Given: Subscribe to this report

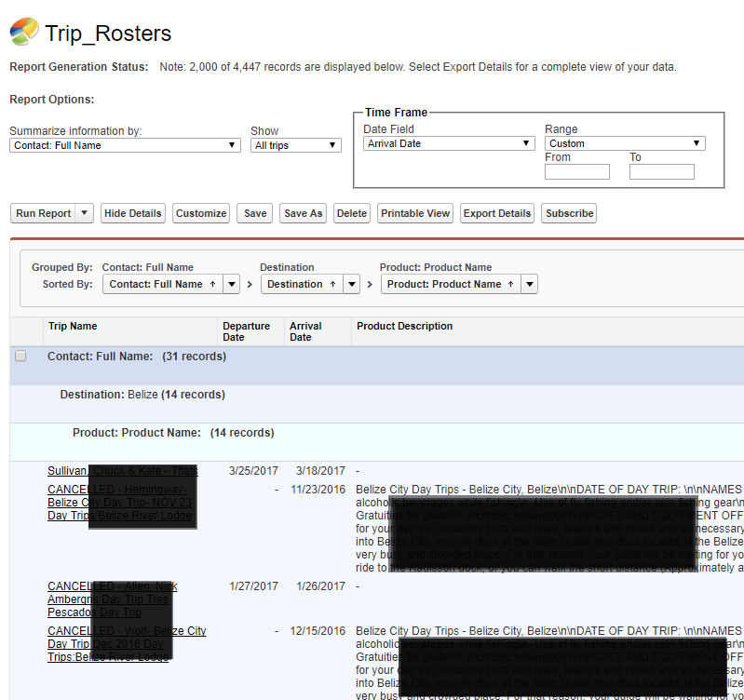Looking at the screenshot, I should point(569,213).
